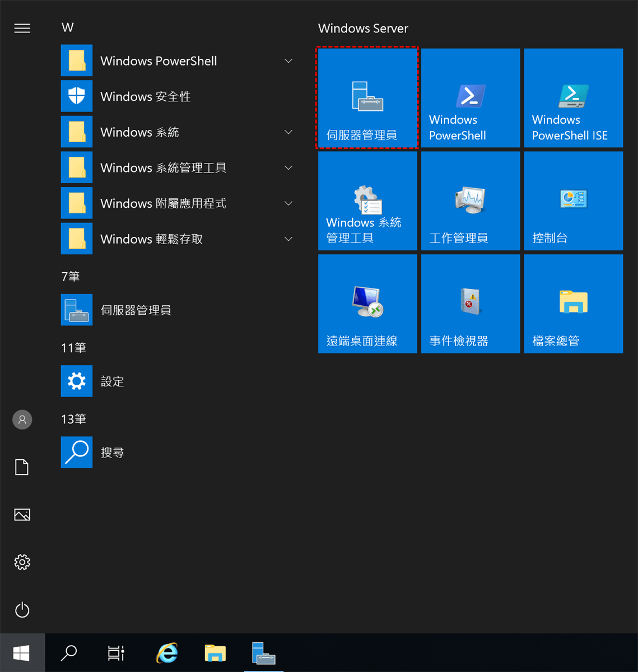The height and width of the screenshot is (672, 638).
Task: Expand the hamburger menu at top left
Action: point(22,28)
